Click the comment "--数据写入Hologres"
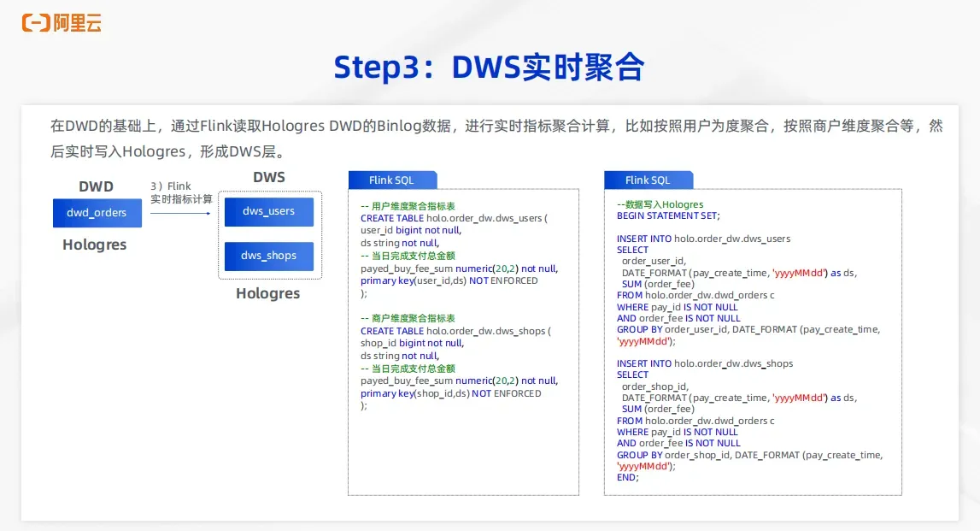Screen dimensions: 980x531 tap(660, 204)
